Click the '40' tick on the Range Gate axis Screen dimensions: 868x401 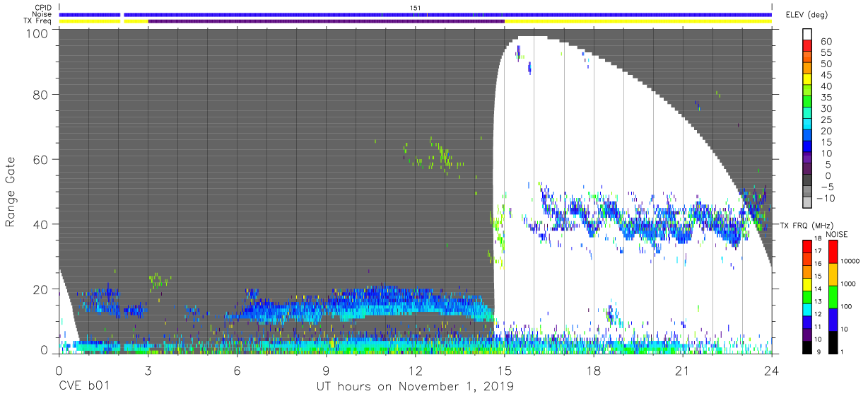click(x=40, y=224)
